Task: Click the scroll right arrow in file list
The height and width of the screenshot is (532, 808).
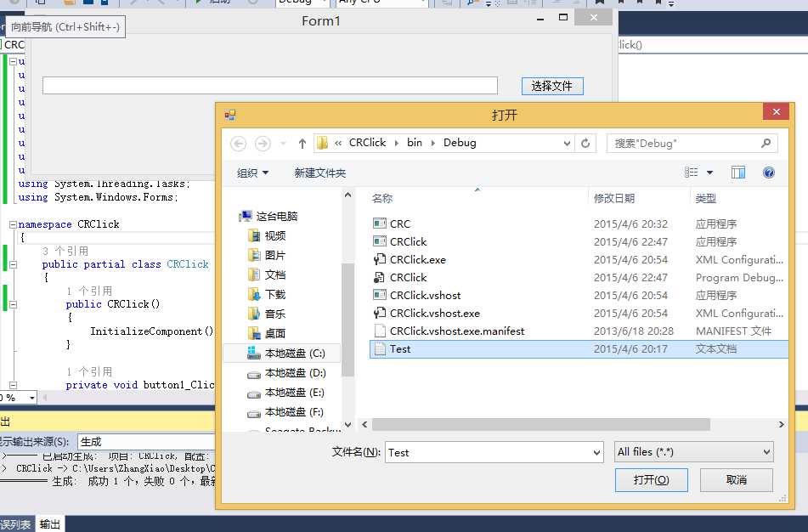Action: pos(781,424)
